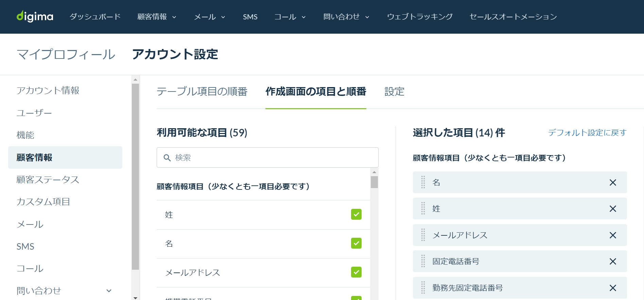Expand 問い合わせ chevron in the sidebar

109,291
